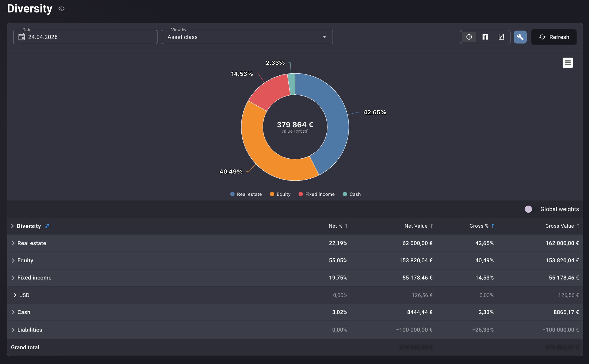Expand all via Diversity header chevron

[13, 226]
